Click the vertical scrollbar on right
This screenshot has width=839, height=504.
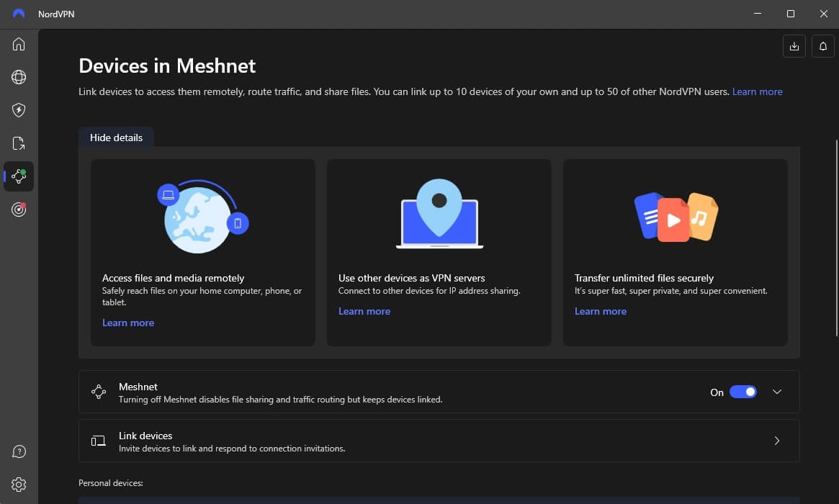click(837, 238)
